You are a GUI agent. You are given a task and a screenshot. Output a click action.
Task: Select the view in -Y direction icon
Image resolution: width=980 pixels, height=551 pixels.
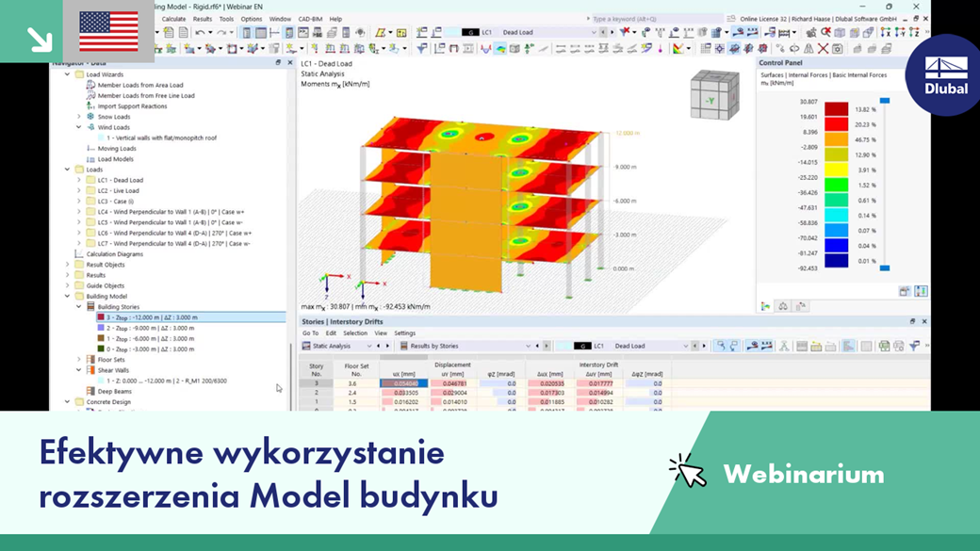[900, 32]
